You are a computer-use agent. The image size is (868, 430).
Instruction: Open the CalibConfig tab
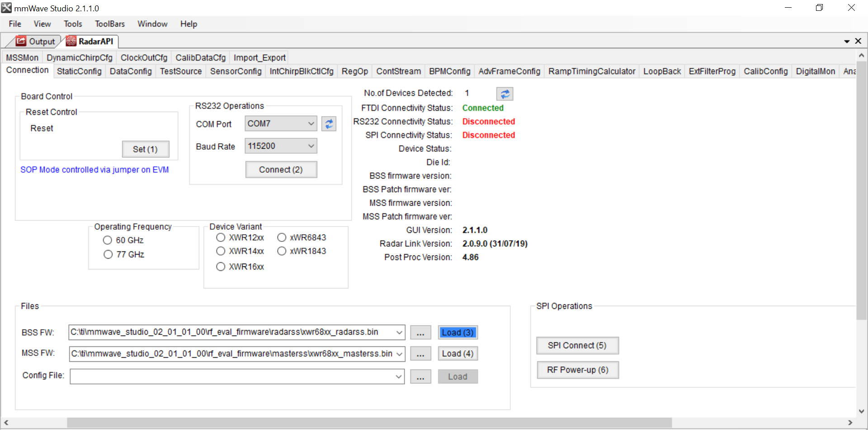(x=765, y=71)
